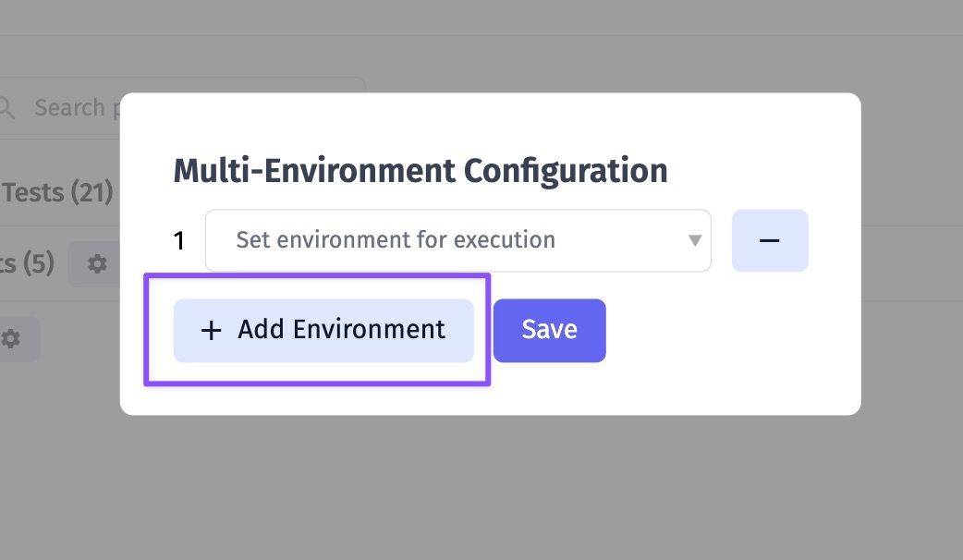Switch to the Tests (21) tab
Image resolution: width=963 pixels, height=560 pixels.
(57, 192)
